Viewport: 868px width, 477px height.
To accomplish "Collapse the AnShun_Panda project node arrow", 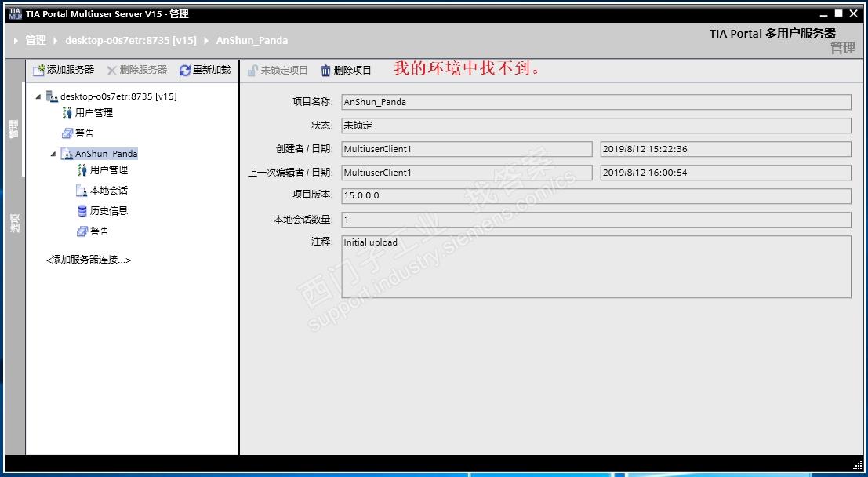I will [x=53, y=154].
